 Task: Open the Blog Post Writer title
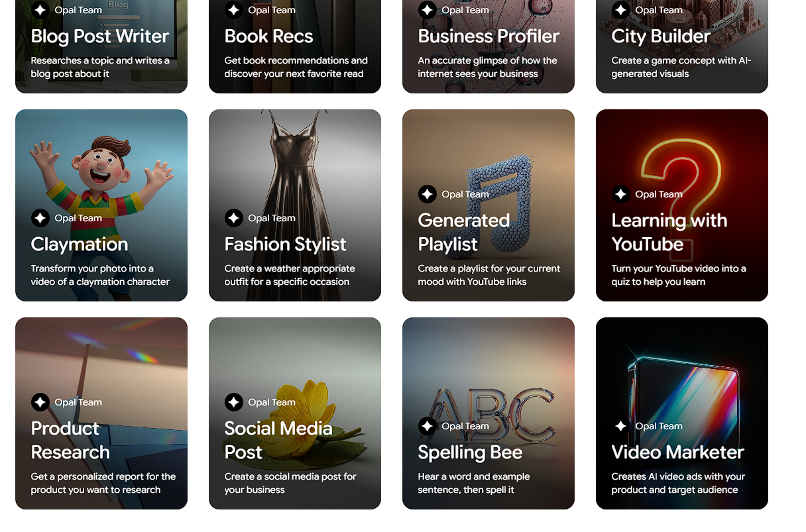[x=100, y=36]
